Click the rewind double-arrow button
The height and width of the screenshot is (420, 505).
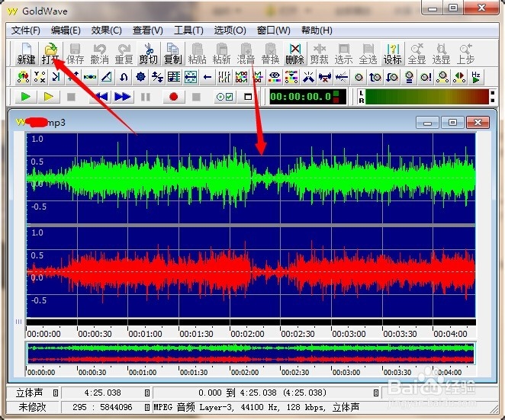101,97
